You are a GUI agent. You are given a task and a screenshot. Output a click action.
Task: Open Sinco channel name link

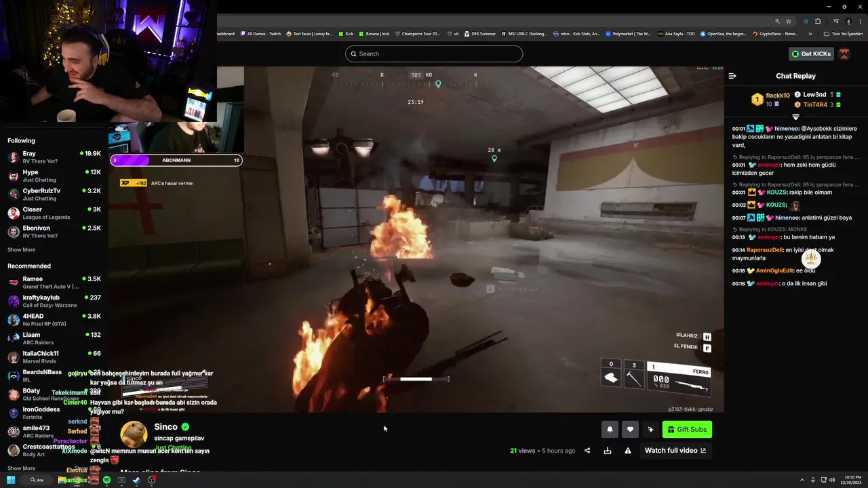166,427
